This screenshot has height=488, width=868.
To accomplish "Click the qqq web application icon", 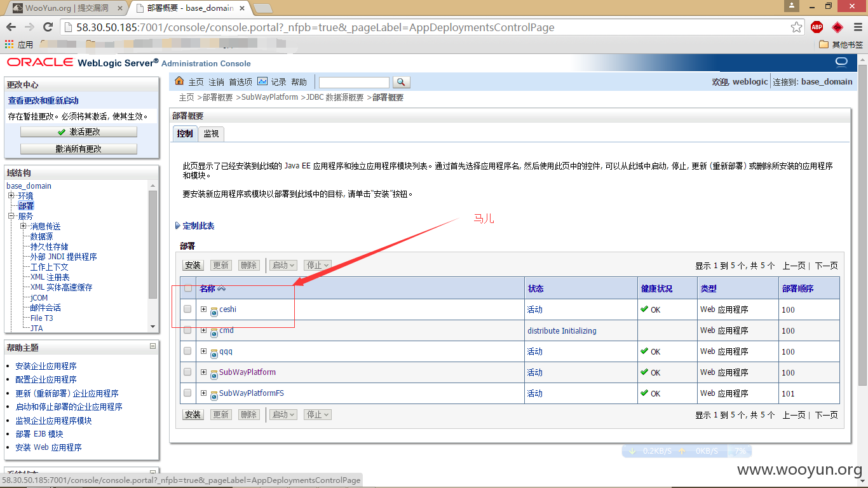I will point(214,353).
